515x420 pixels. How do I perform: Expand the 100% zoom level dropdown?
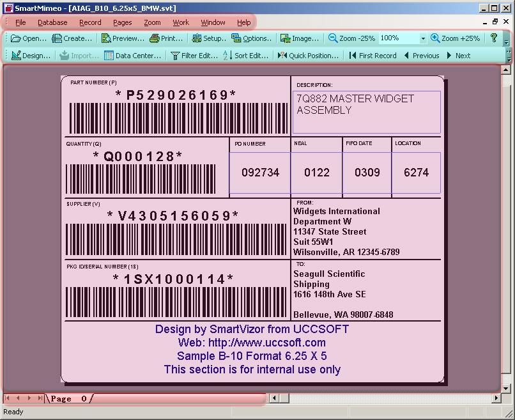pos(423,38)
